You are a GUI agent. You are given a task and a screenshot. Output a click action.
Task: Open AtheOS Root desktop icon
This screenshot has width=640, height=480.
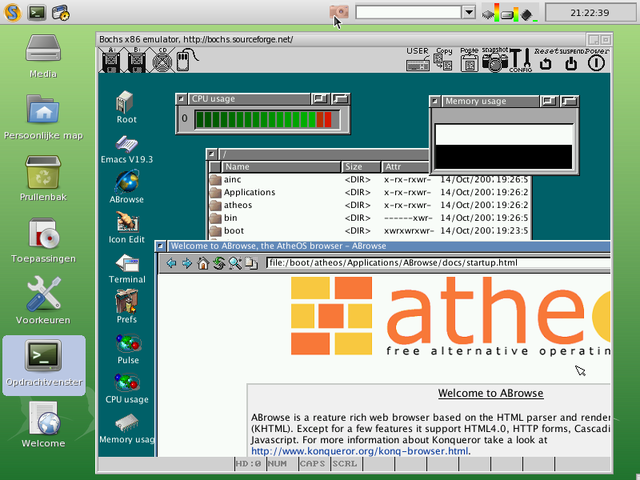click(126, 107)
